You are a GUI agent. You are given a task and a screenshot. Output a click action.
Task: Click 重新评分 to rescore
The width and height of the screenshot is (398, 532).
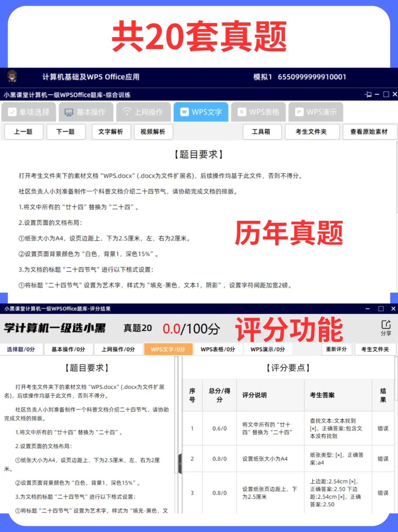click(337, 349)
